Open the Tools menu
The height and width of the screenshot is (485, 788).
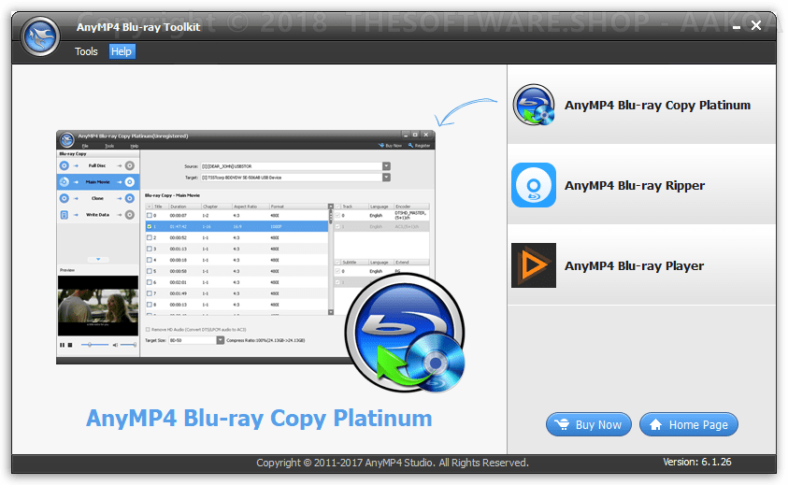pos(86,51)
